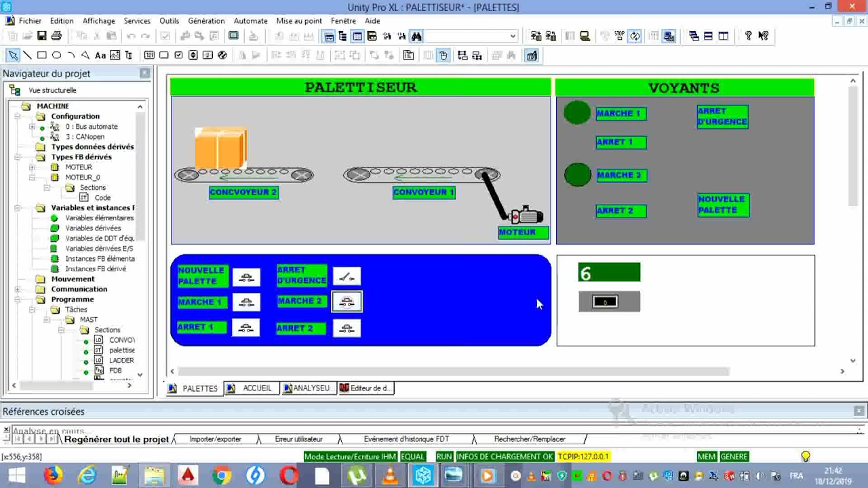Screen dimensions: 868x488
Task: Close the Références croisées panel
Action: (859, 411)
